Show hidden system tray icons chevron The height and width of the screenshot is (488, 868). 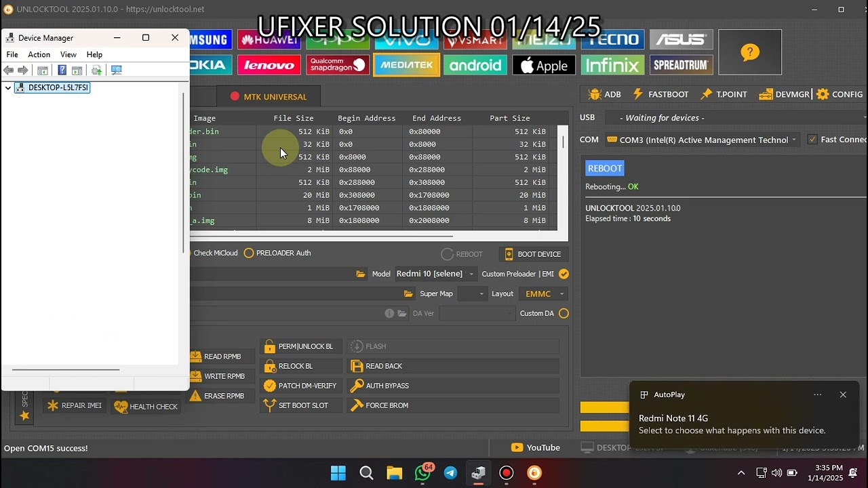point(741,472)
